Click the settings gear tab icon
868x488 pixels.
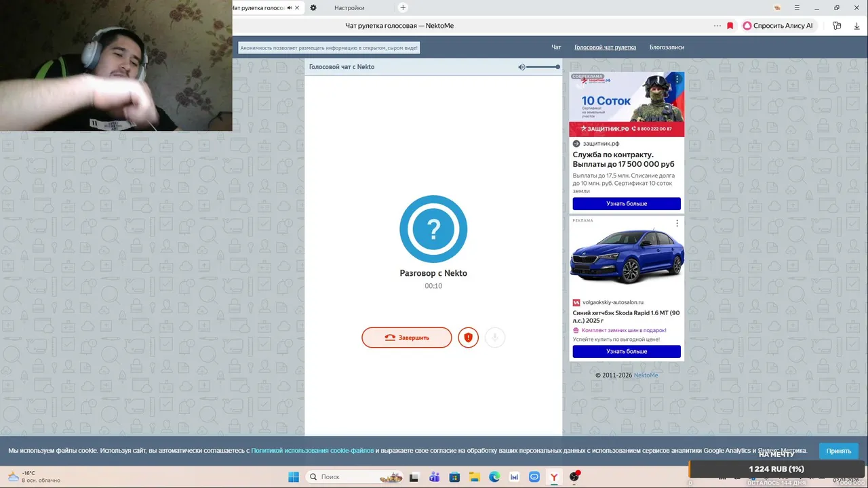313,8
